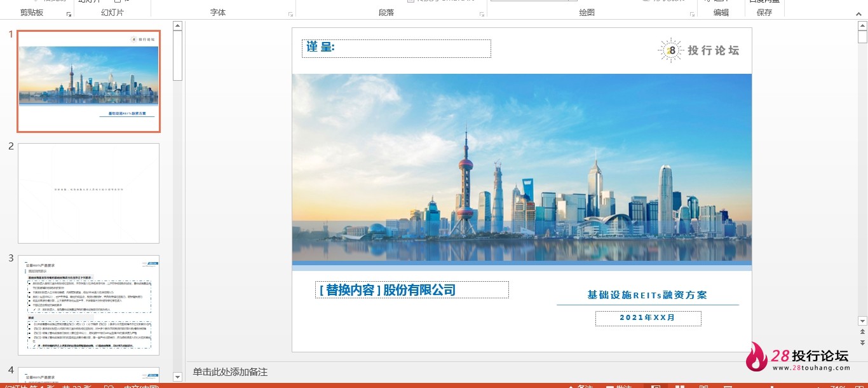Open the 绘图 drawing format dialog launcher
Viewport: 868px width, 388px height.
click(x=691, y=14)
